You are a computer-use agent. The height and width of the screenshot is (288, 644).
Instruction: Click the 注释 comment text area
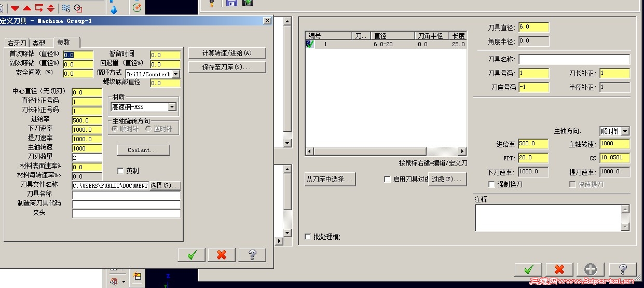click(548, 218)
